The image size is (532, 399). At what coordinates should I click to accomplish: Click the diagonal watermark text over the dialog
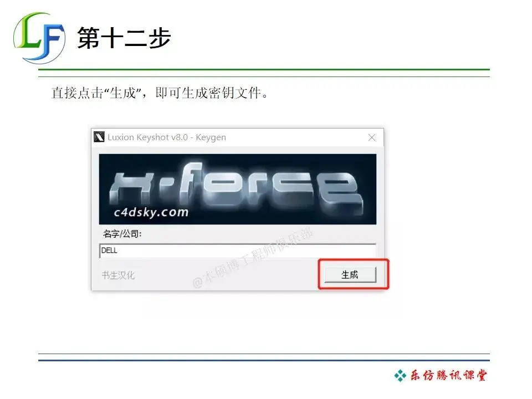pos(253,258)
